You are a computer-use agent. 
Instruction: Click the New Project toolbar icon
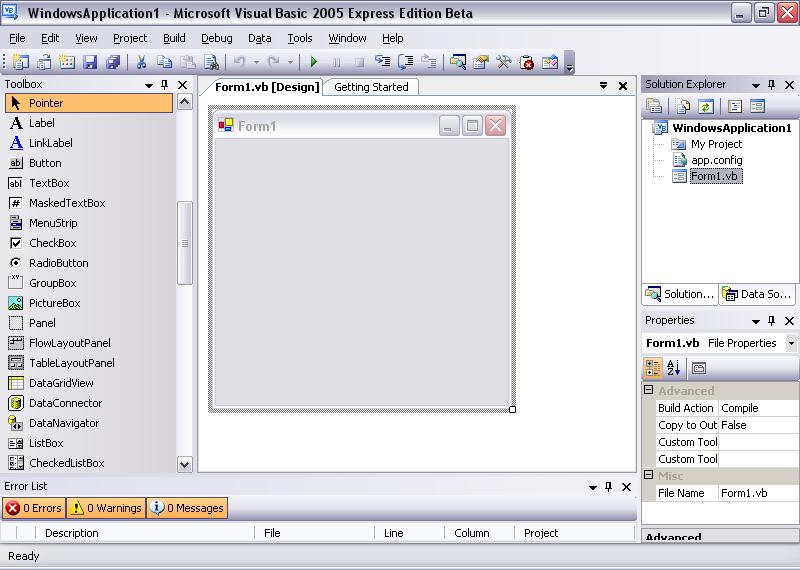point(20,62)
